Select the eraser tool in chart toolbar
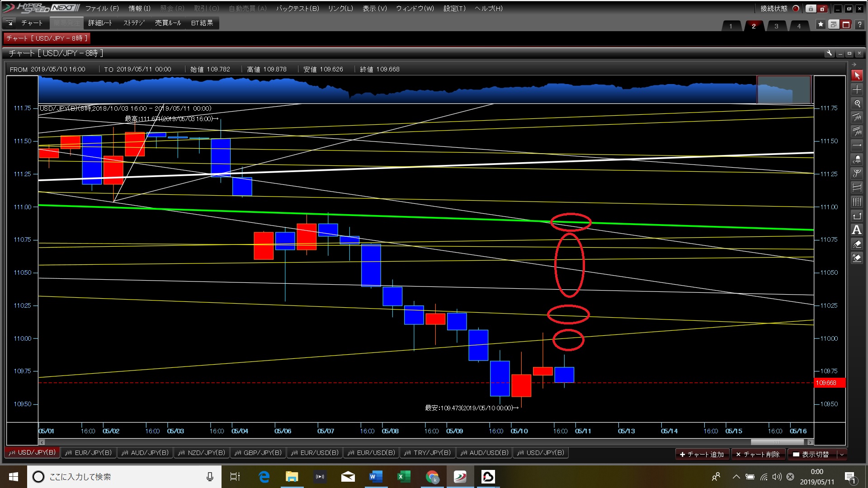The height and width of the screenshot is (488, 868). click(857, 244)
